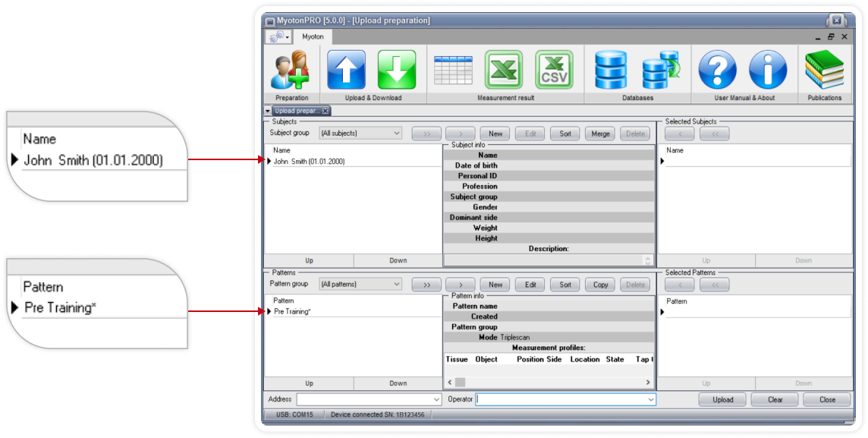The height and width of the screenshot is (438, 868).
Task: Click the Up button under Patterns list
Action: 309,383
